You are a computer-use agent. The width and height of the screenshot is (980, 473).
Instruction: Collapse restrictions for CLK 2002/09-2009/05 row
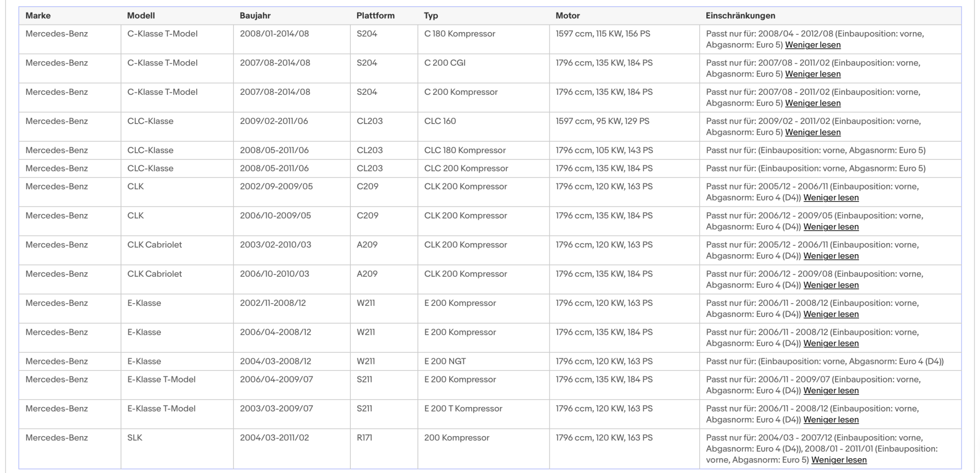831,198
